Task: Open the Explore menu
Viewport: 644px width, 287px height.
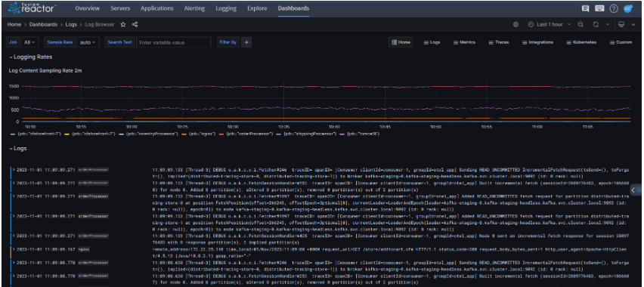Action: pos(257,8)
